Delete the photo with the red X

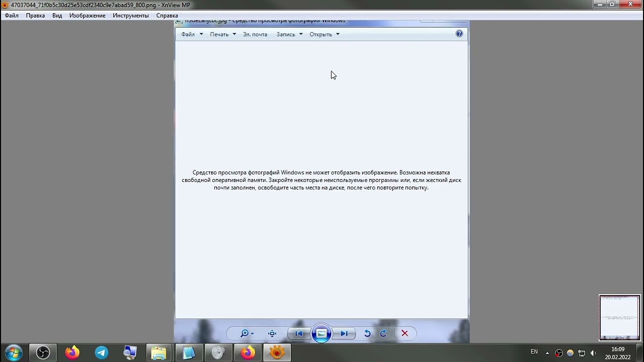click(405, 333)
